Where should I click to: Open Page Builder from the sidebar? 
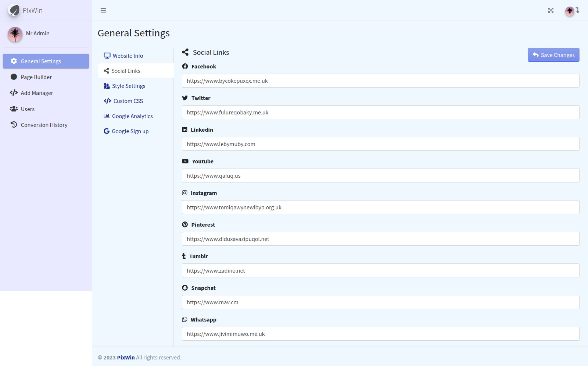(x=36, y=77)
